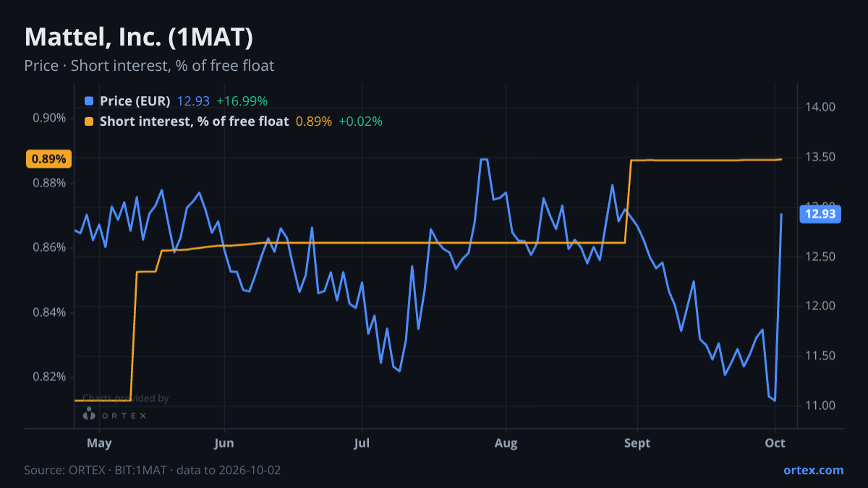Click the 12.50 right axis label
This screenshot has height=488, width=868.
[820, 257]
